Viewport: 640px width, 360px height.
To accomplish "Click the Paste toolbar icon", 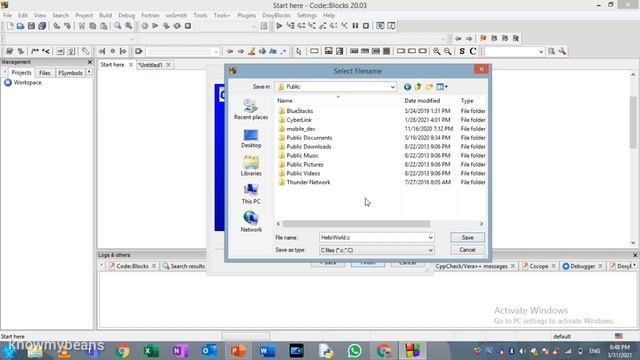I will [104, 26].
